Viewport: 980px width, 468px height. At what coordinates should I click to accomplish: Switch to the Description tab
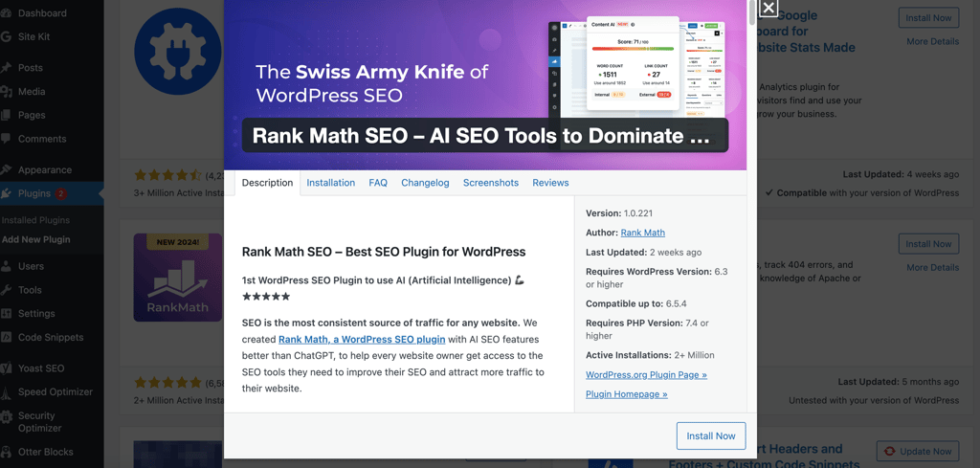click(x=268, y=183)
